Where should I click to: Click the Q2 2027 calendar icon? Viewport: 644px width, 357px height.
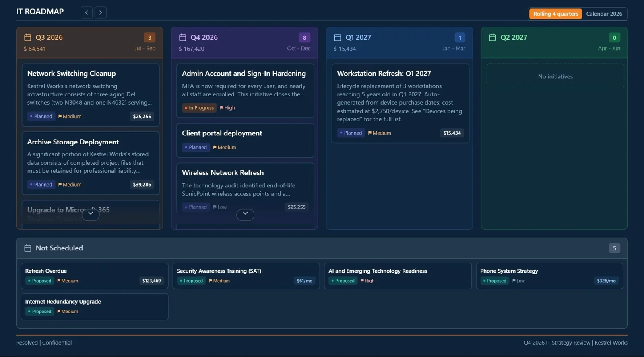(492, 37)
